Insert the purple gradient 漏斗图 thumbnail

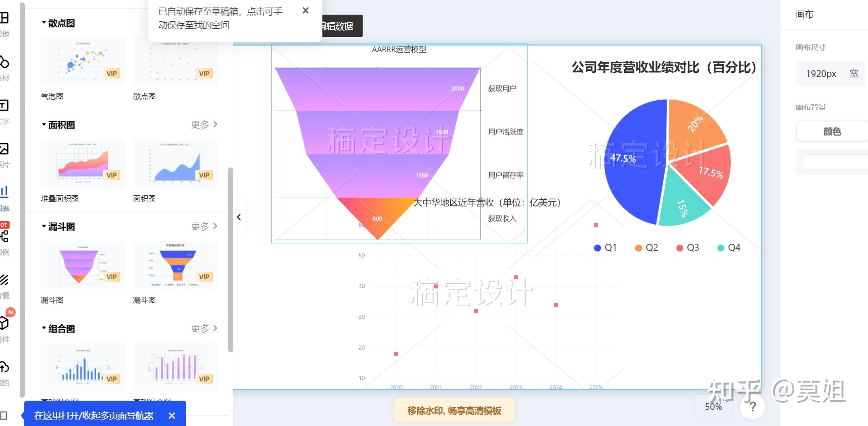[x=83, y=265]
